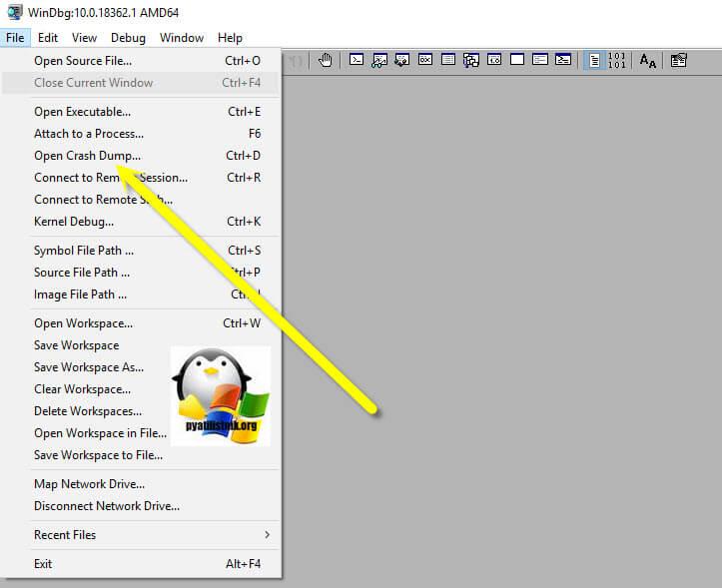
Task: Open the Locals window toolbar icon
Action: 402,60
